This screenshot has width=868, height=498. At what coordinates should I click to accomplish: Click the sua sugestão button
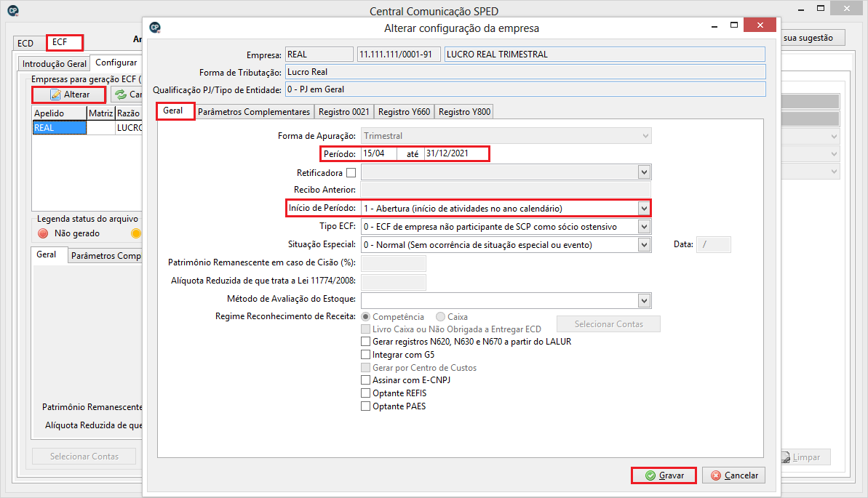tap(811, 38)
